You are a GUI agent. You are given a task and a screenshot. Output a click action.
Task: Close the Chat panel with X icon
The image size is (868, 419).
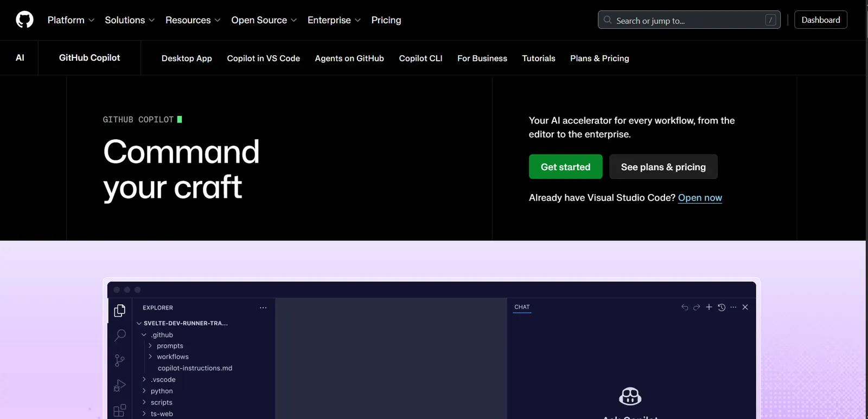point(745,307)
